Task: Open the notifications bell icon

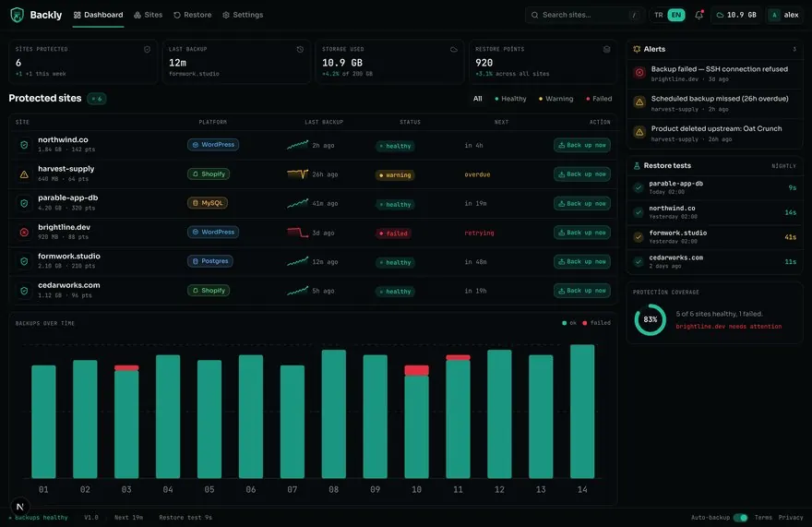Action: (x=699, y=15)
